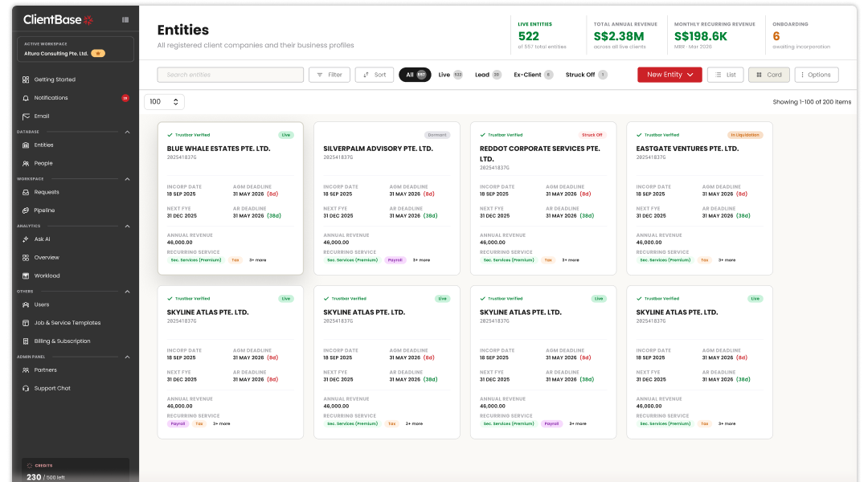
Task: Collapse the Others section
Action: pos(127,291)
